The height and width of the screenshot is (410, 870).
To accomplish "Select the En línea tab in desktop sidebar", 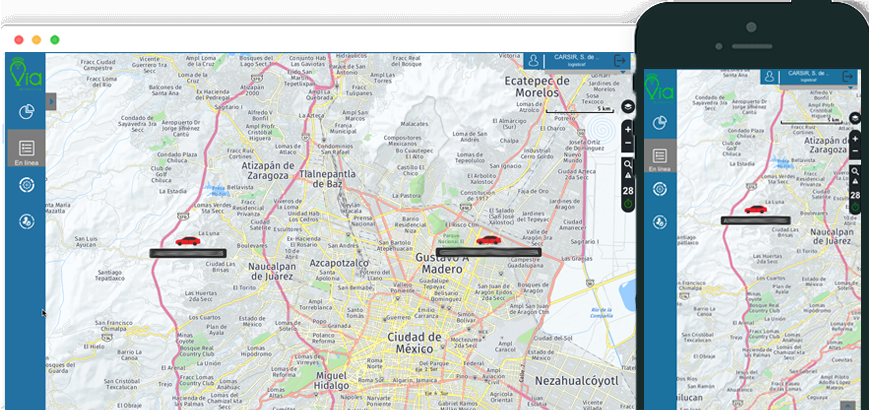I will click(26, 150).
